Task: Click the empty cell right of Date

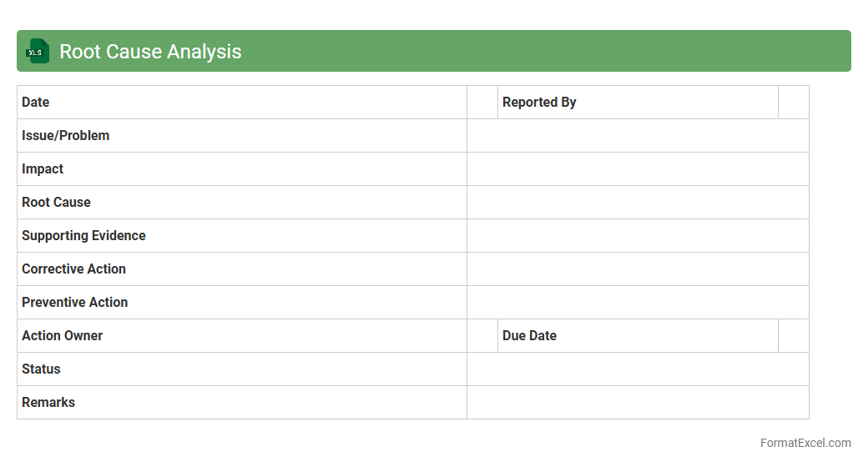Action: (482, 103)
